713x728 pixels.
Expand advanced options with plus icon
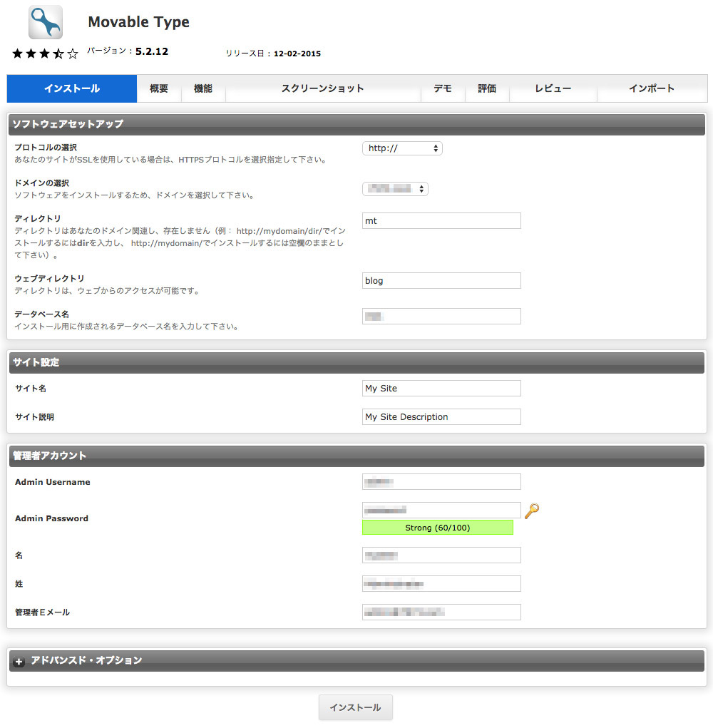tap(19, 662)
